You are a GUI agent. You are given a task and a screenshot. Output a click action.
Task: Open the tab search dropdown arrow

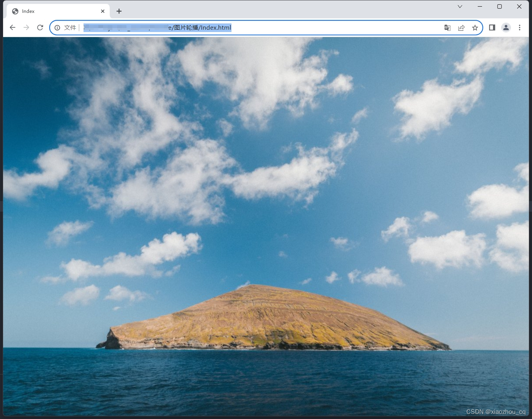tap(460, 6)
